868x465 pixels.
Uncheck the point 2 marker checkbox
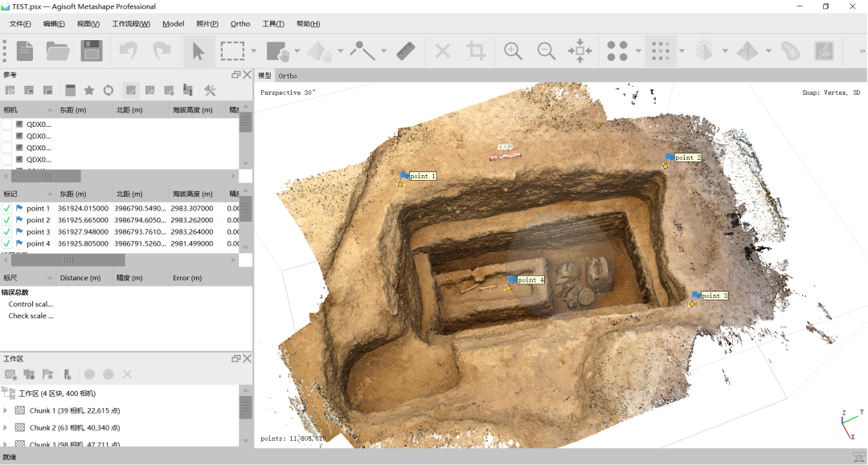point(6,220)
